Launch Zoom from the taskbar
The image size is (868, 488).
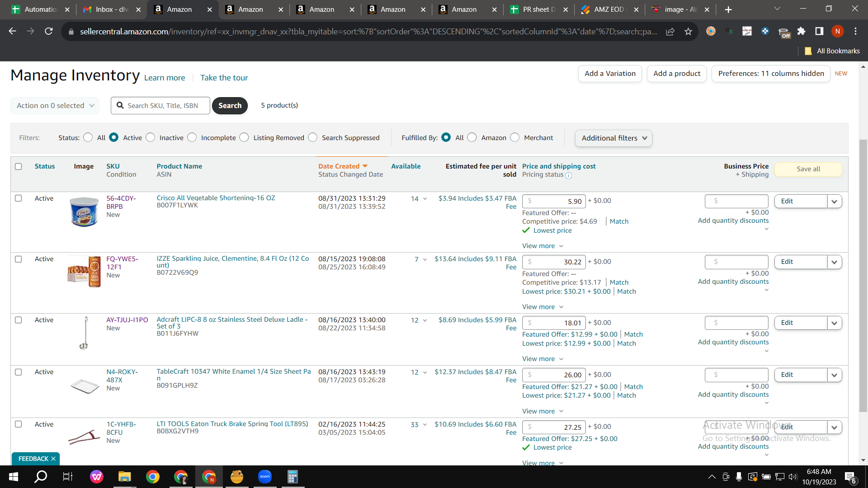[265, 477]
